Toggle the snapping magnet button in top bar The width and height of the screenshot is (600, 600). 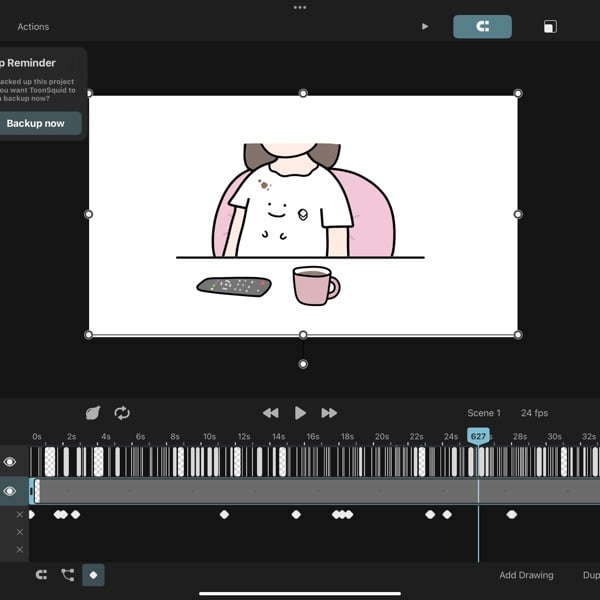[x=482, y=27]
